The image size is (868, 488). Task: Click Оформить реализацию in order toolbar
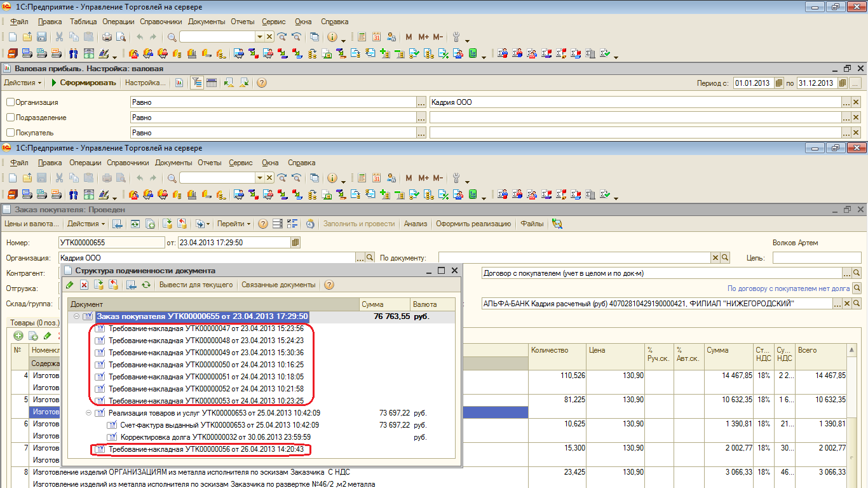(473, 224)
